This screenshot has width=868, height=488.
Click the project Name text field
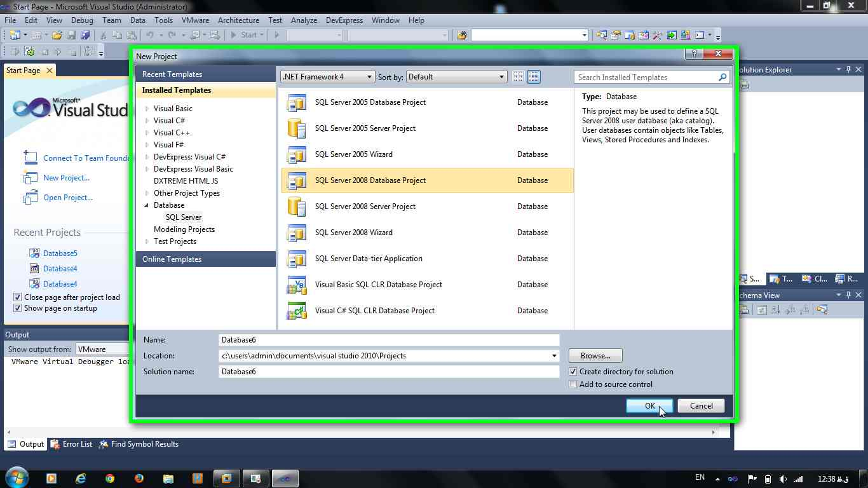(x=388, y=340)
